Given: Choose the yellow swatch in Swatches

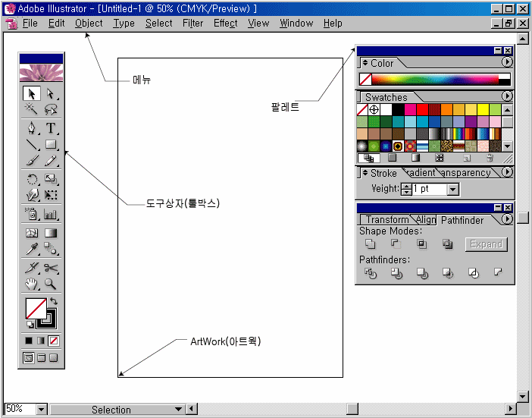Looking at the screenshot, I should [483, 110].
